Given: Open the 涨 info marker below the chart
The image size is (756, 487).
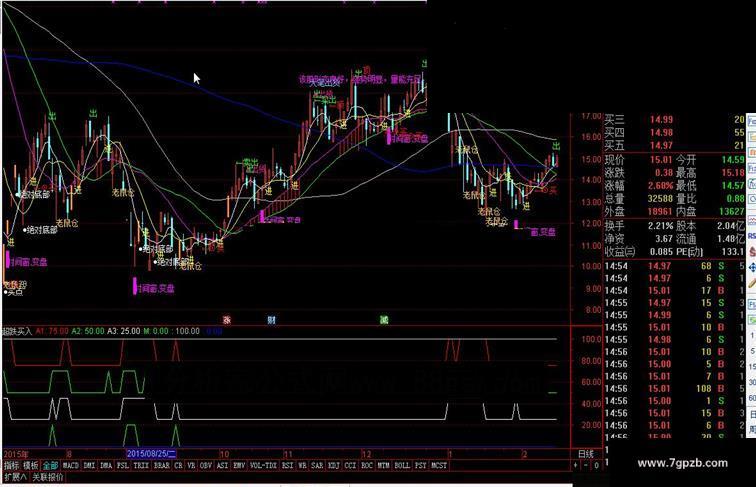Looking at the screenshot, I should [x=227, y=320].
